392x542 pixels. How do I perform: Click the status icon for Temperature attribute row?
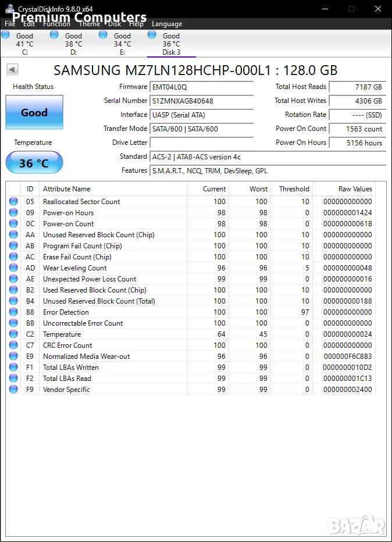click(x=13, y=334)
